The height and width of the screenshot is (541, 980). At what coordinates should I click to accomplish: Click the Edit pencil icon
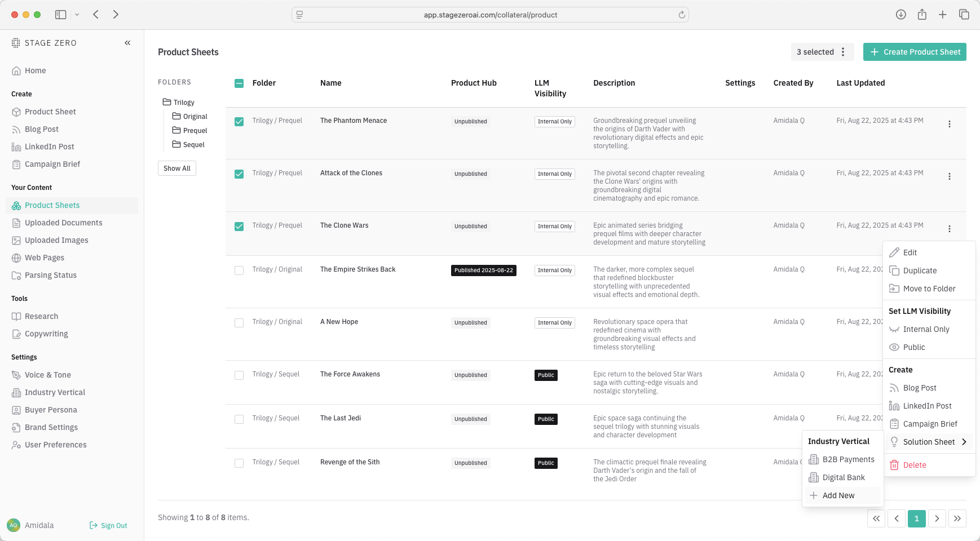pos(894,252)
